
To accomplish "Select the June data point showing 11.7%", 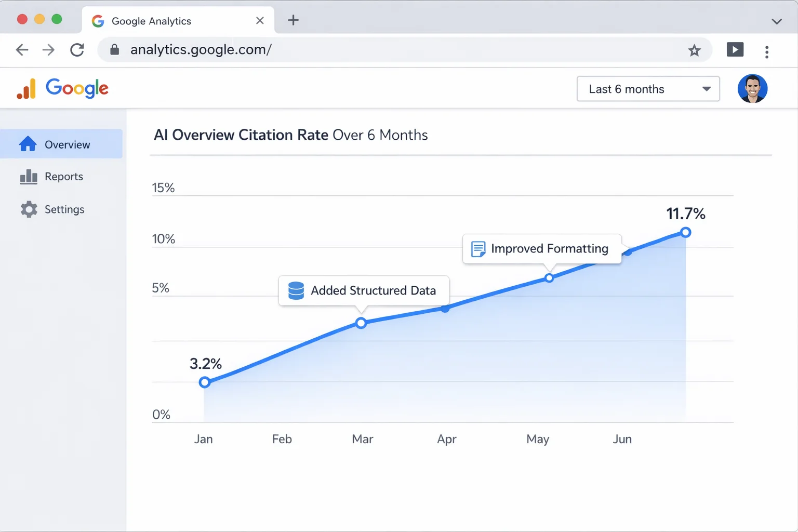I will pos(686,232).
